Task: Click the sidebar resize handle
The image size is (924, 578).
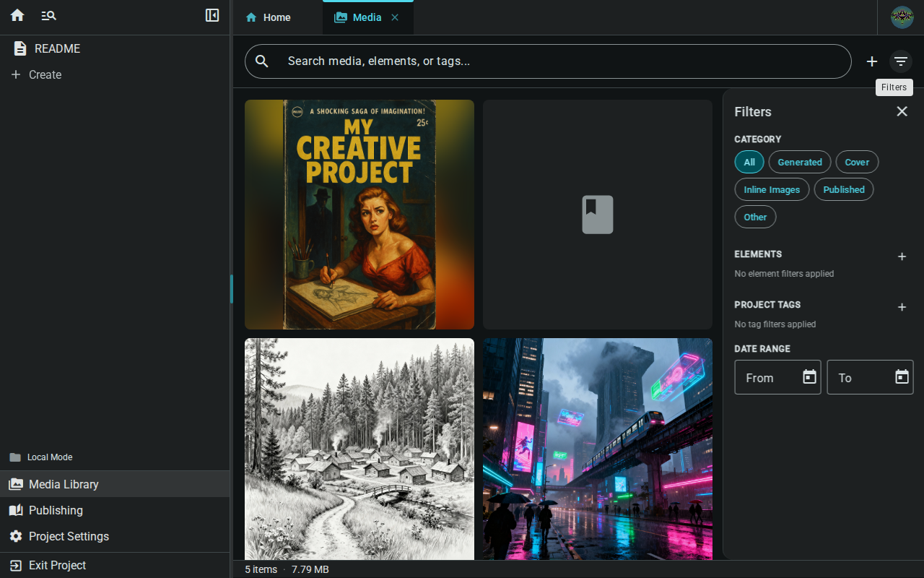Action: (x=232, y=289)
